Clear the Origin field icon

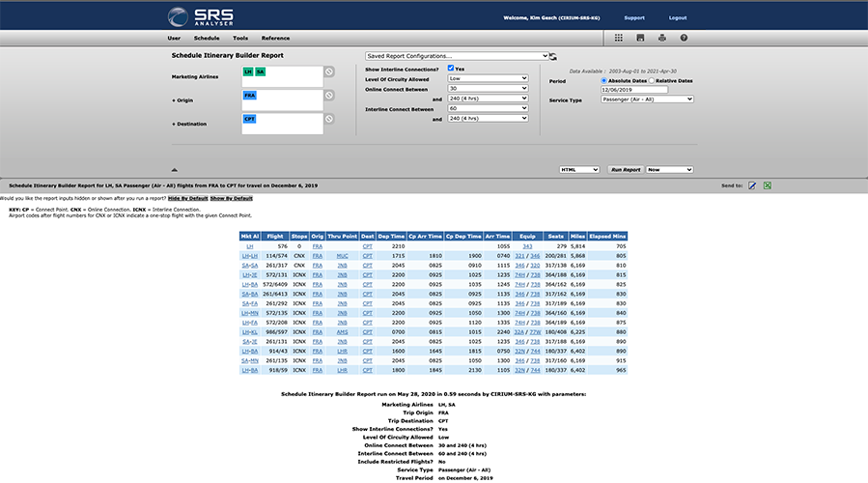[329, 96]
